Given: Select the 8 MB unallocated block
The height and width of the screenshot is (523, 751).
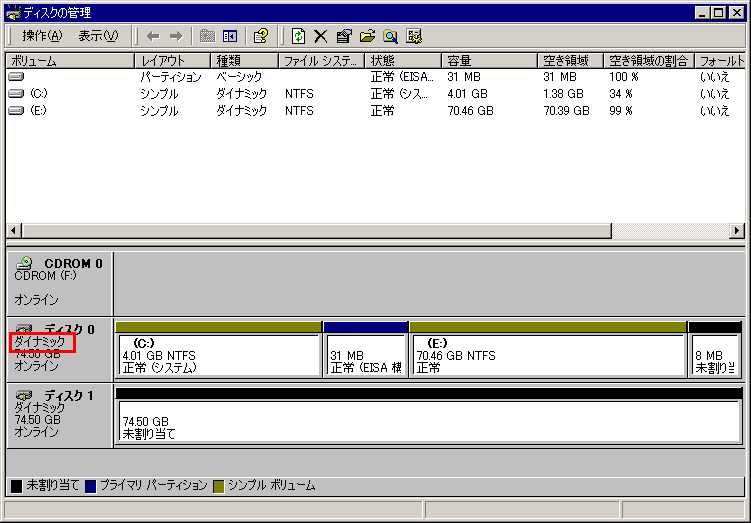Looking at the screenshot, I should click(x=715, y=349).
